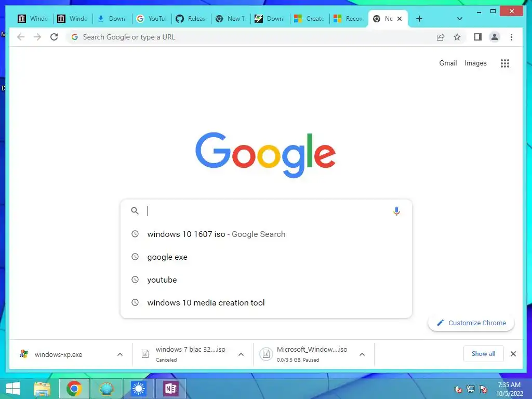Open the sun icon taskbar app

[x=138, y=389]
